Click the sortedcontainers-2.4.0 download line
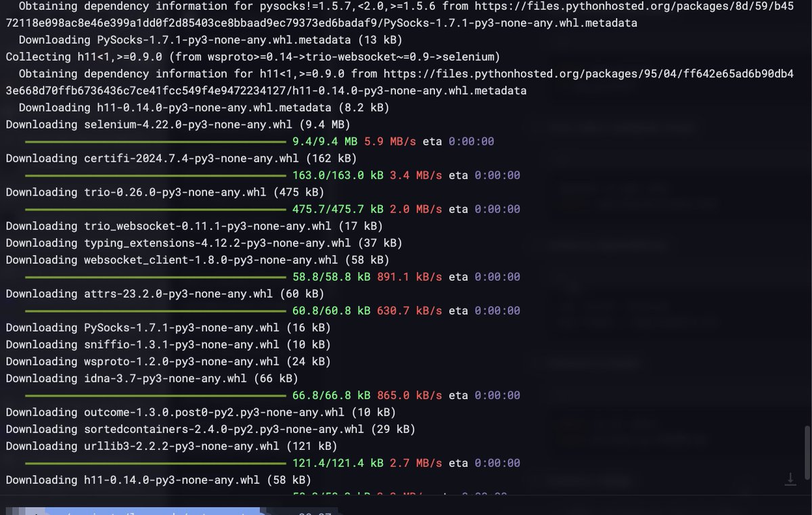 [x=210, y=429]
